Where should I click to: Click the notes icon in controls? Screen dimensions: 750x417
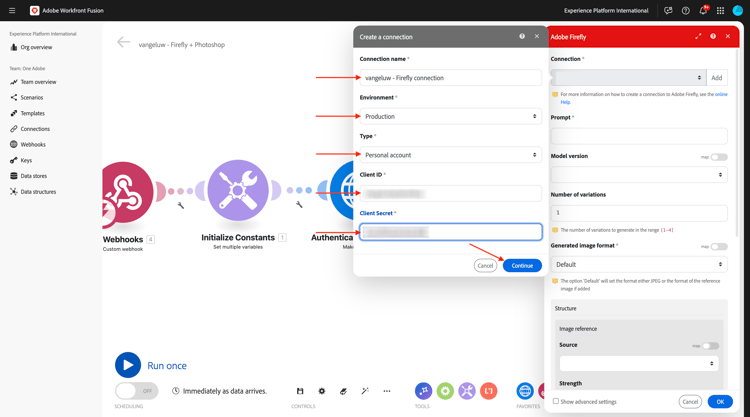click(343, 391)
